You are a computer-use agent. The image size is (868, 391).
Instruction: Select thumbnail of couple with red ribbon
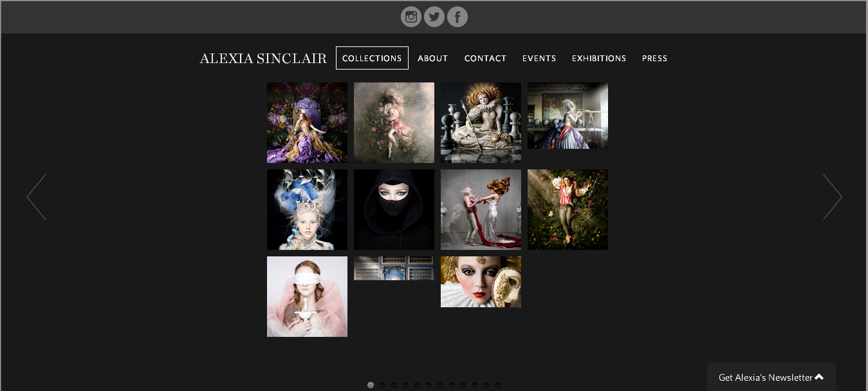481,209
